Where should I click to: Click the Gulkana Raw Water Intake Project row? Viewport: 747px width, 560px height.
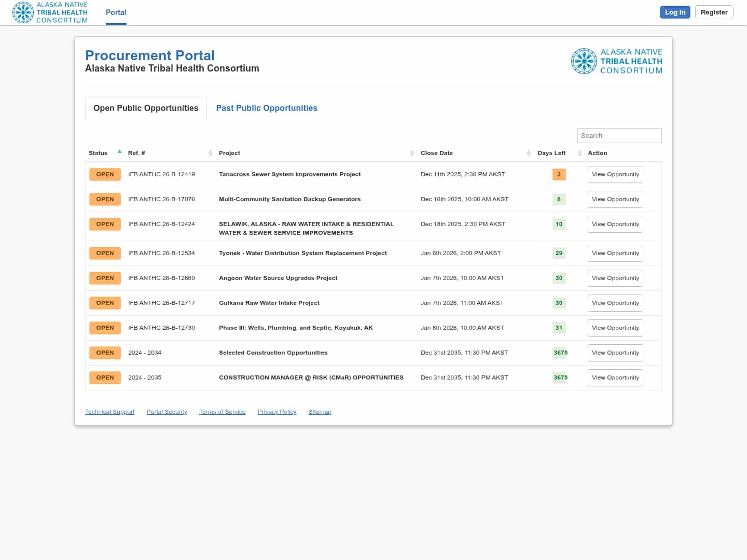coord(269,303)
